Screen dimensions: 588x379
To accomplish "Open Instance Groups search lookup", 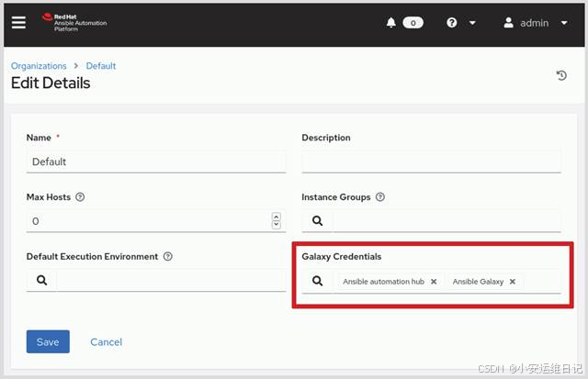I will (318, 221).
